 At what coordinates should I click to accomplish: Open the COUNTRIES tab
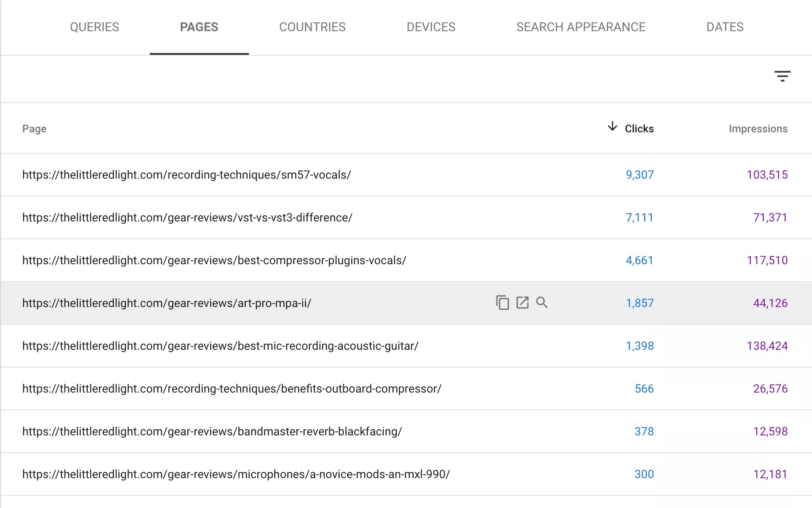(x=312, y=27)
